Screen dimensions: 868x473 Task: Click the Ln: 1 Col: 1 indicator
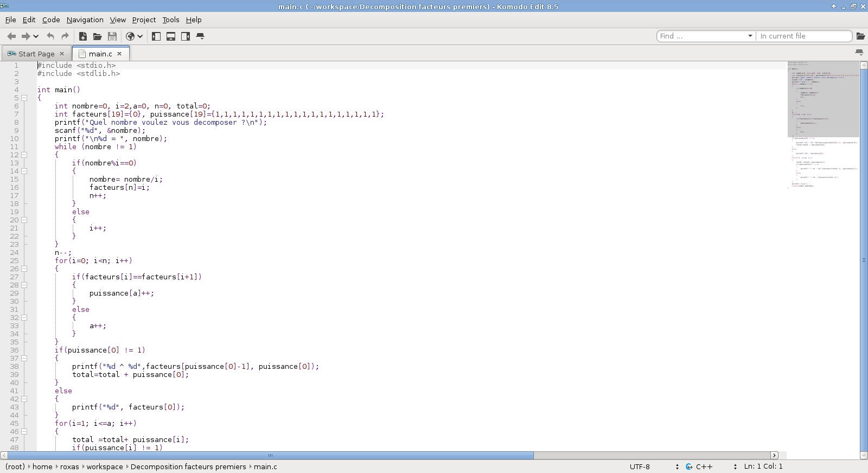(x=763, y=466)
